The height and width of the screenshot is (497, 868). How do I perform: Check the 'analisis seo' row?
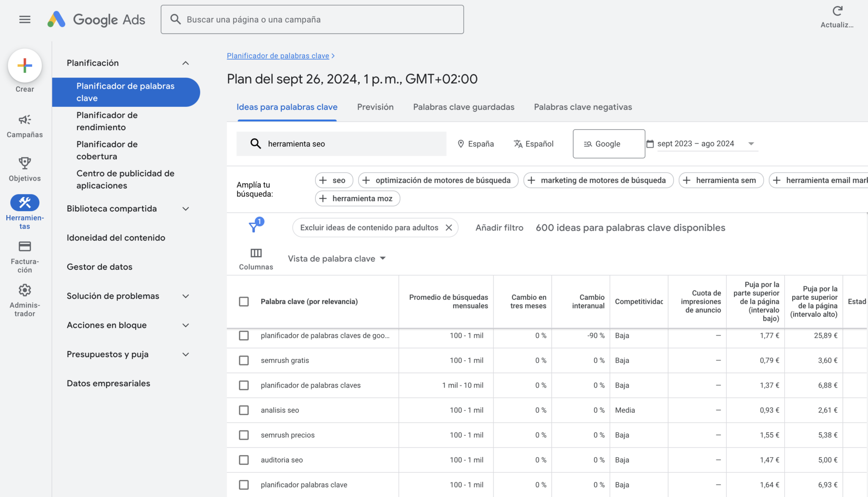[244, 410]
